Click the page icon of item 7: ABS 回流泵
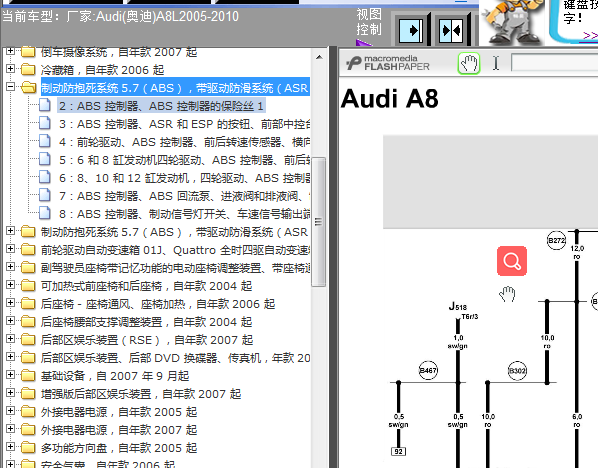The width and height of the screenshot is (598, 468). tap(45, 195)
